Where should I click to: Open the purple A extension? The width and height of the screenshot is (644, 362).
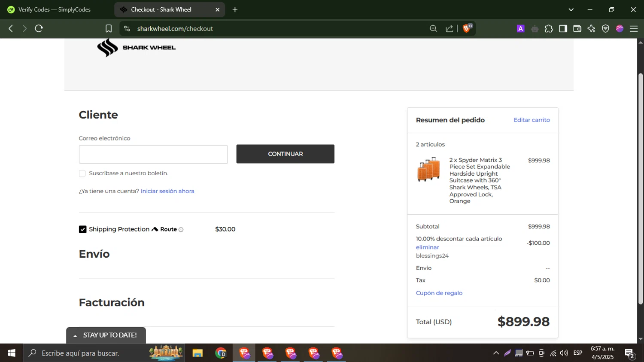pyautogui.click(x=520, y=28)
